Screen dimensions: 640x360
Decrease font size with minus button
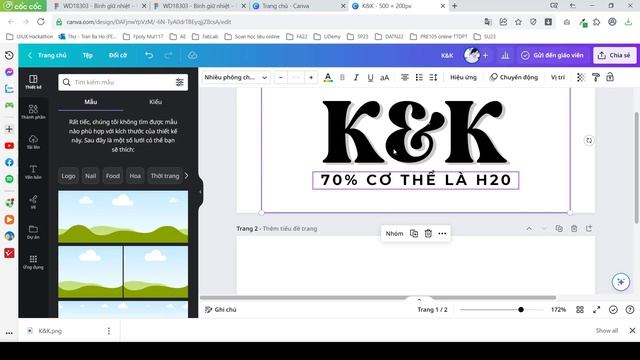pyautogui.click(x=281, y=77)
